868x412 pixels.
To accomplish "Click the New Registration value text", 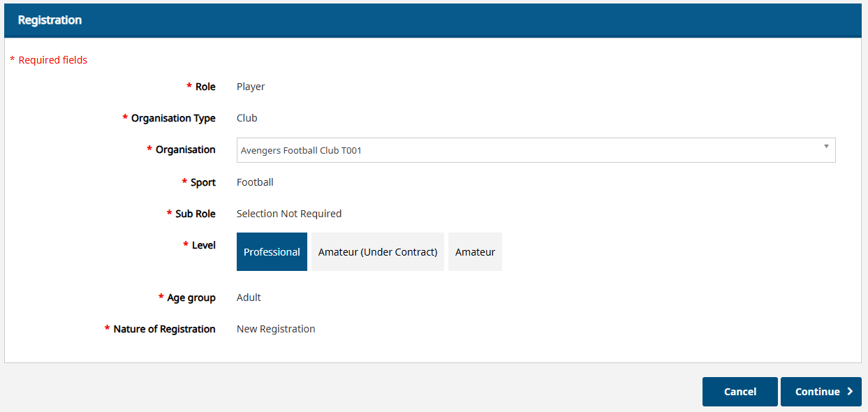I will (x=276, y=329).
